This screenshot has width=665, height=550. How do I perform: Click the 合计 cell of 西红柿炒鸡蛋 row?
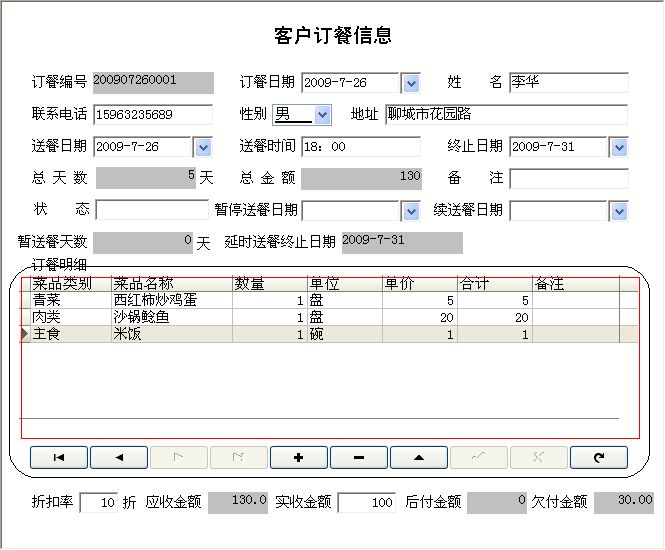point(495,300)
